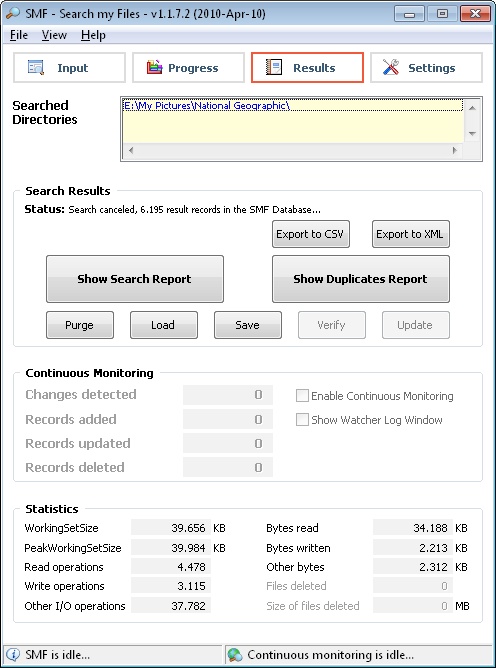Click directories list scroll up arrow
The height and width of the screenshot is (668, 496).
pos(472,107)
